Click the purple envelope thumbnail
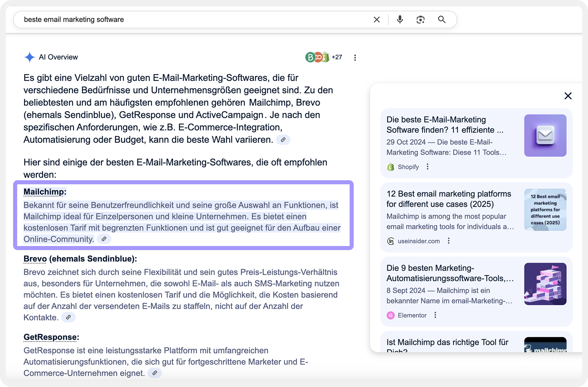Screen dimensions: 588x387 [545, 135]
